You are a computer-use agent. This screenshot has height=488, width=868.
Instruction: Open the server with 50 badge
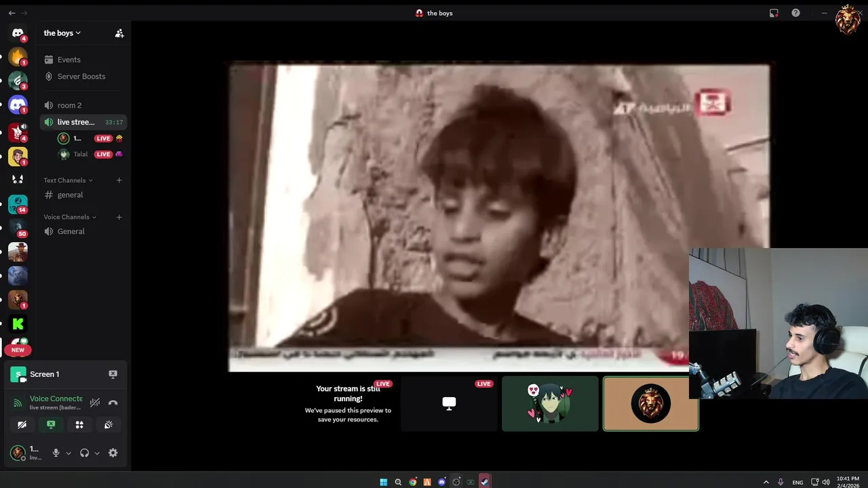point(18,228)
